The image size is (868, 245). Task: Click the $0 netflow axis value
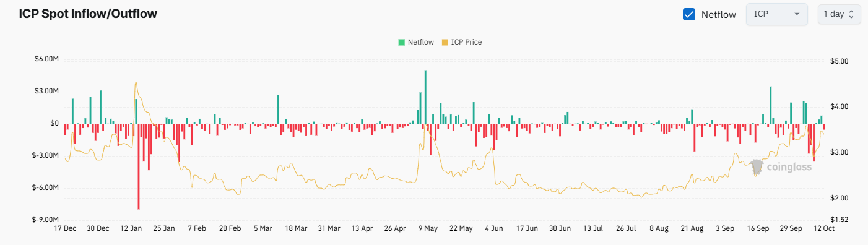click(x=54, y=123)
